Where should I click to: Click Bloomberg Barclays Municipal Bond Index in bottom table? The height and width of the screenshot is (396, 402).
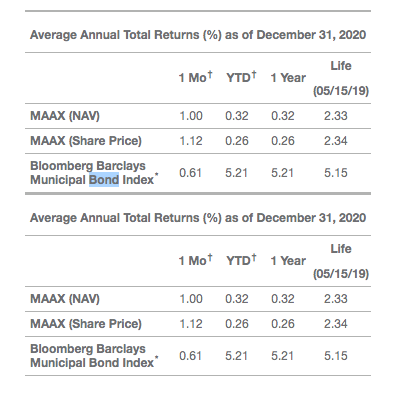click(x=94, y=356)
